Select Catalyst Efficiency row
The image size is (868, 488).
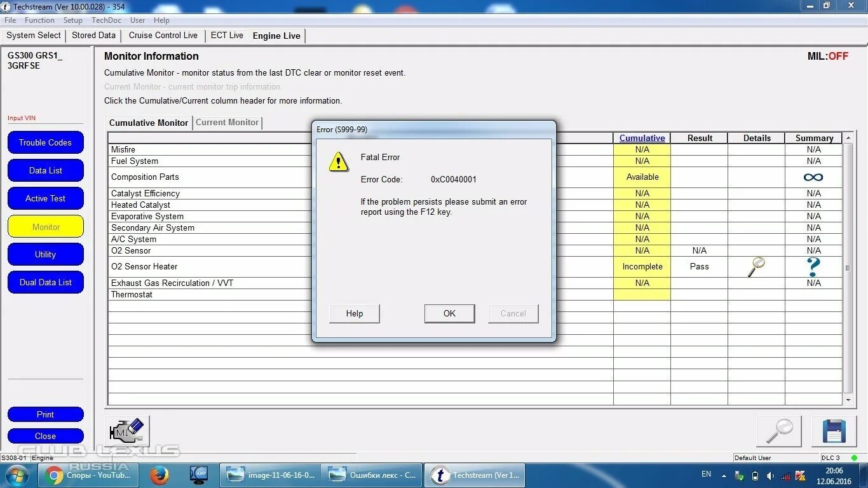point(475,194)
